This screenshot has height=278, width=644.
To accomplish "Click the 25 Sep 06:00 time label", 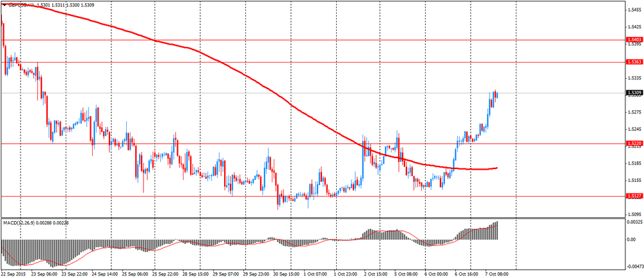I will coord(135,273).
